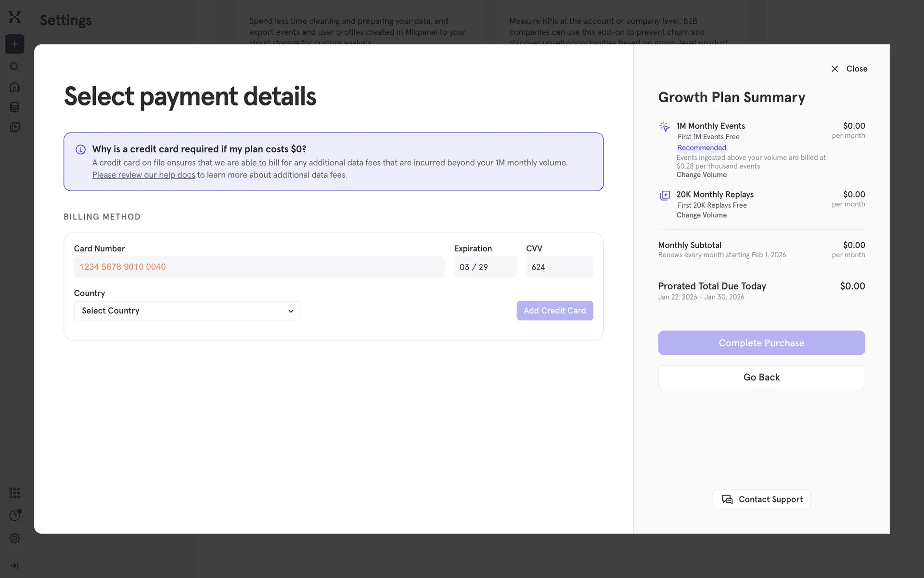
Task: Click the help question mark icon
Action: [14, 516]
